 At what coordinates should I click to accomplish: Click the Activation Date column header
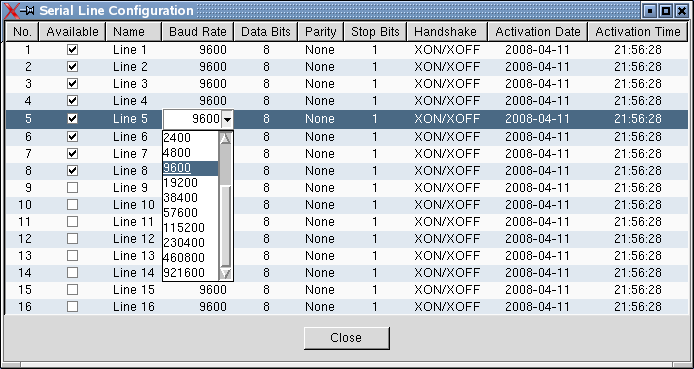pos(537,32)
